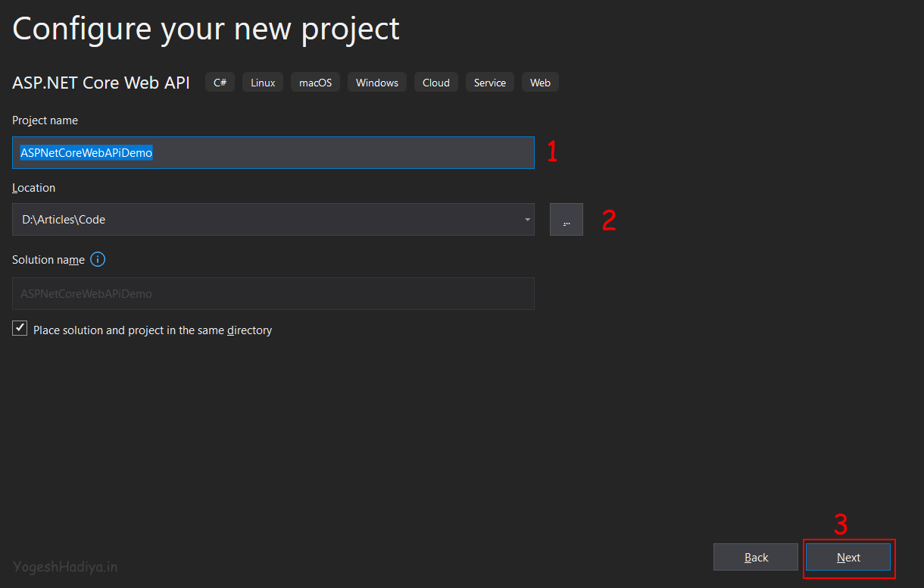
Task: Click the Solution name info icon
Action: click(98, 259)
